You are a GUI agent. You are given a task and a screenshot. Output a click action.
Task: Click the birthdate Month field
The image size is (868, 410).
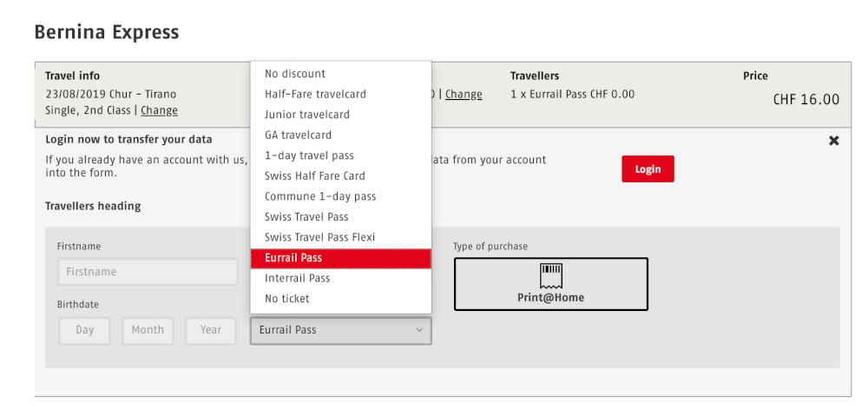point(148,330)
